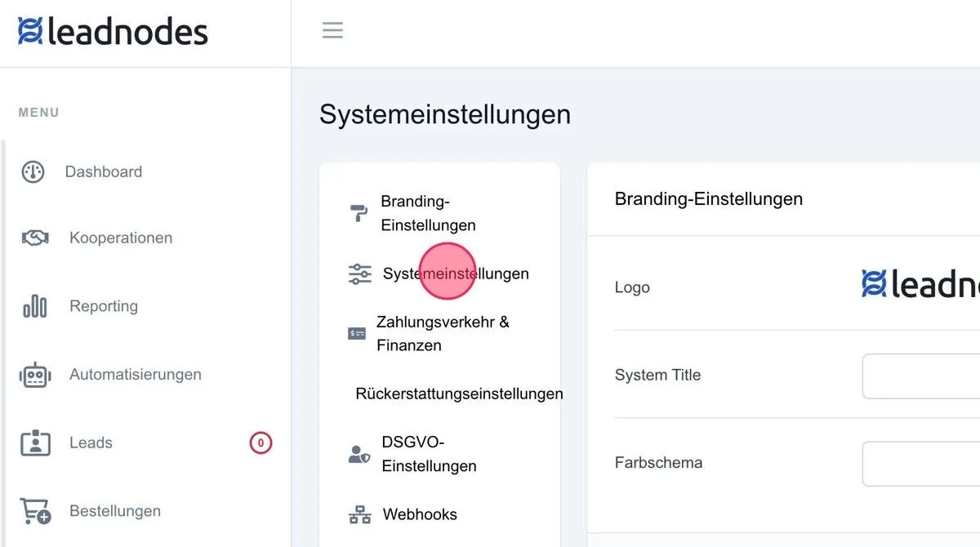This screenshot has height=547, width=980.
Task: Open DSGVO-Einstellungen settings
Action: 429,454
